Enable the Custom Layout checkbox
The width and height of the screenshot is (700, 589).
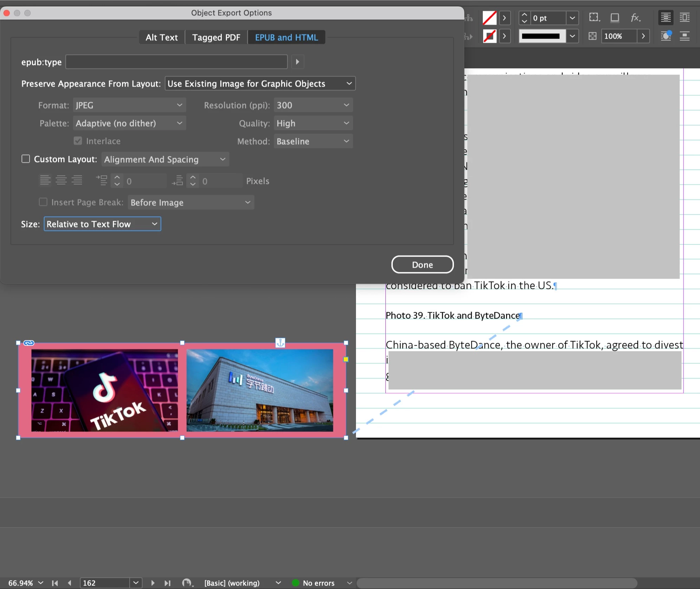pyautogui.click(x=26, y=159)
